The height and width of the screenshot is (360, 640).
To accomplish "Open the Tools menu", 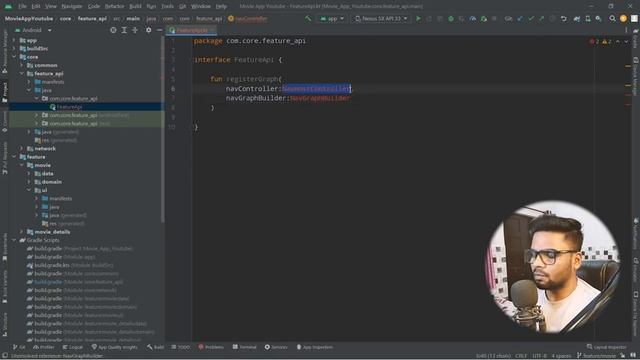I will [x=167, y=6].
